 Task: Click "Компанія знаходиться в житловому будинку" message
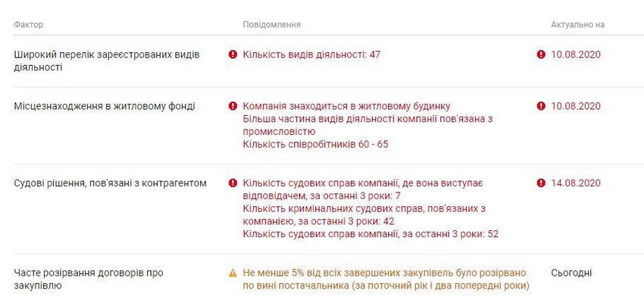351,106
